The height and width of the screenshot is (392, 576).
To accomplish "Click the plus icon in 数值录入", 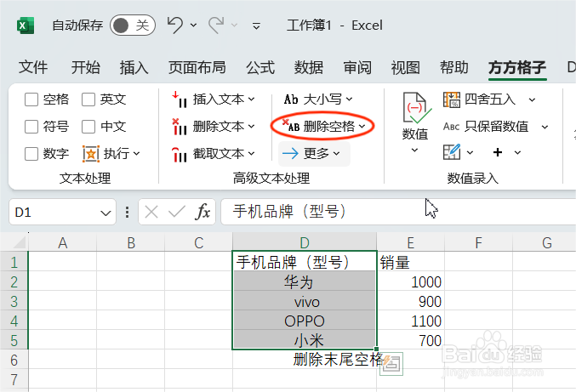I will [x=498, y=152].
